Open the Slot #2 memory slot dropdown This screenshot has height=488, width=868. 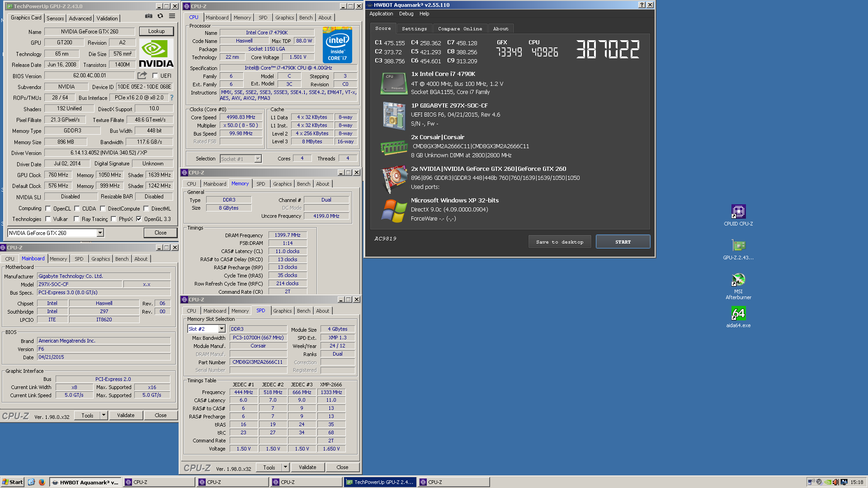coord(222,329)
